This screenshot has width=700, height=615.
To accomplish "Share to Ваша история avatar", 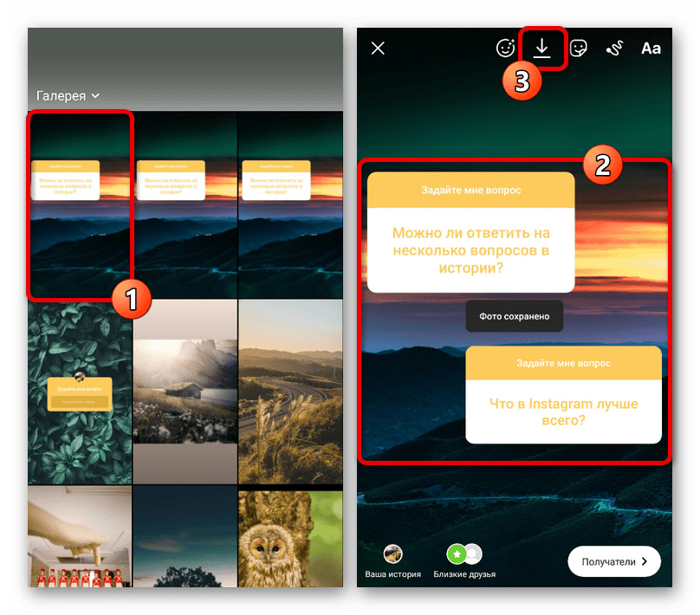I will pyautogui.click(x=393, y=555).
